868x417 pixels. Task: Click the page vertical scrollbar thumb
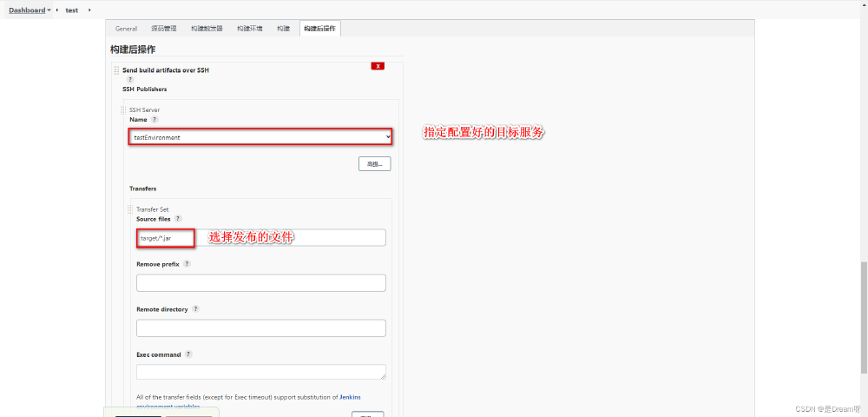tap(864, 317)
